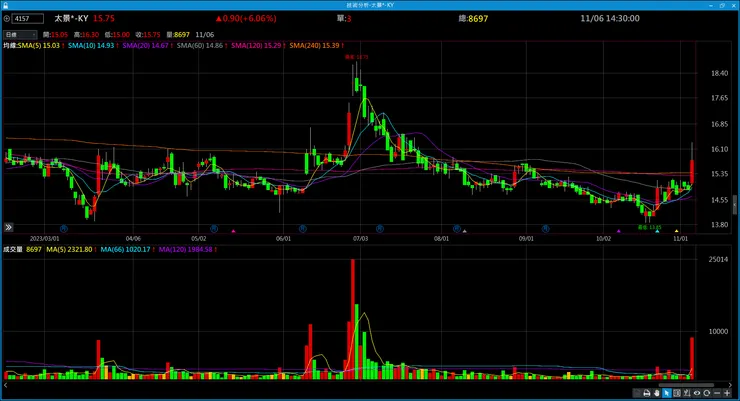This screenshot has width=740, height=401.
Task: Select the arrow cursor tool
Action: click(x=667, y=393)
